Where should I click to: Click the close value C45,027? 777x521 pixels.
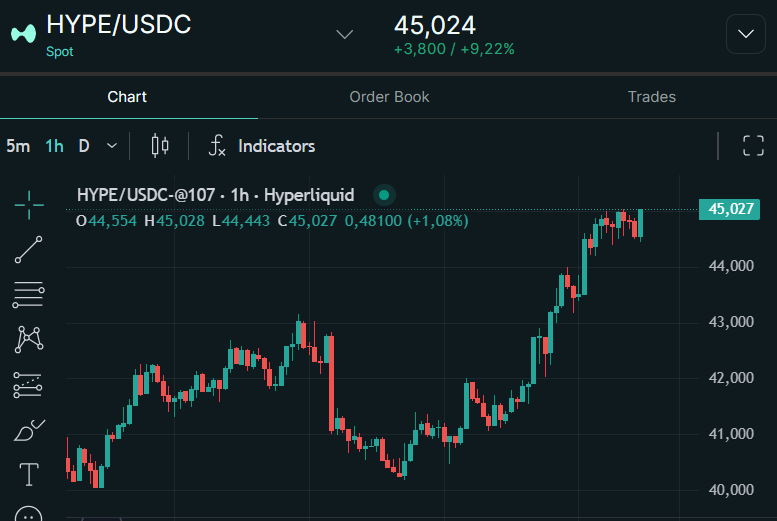pyautogui.click(x=307, y=221)
